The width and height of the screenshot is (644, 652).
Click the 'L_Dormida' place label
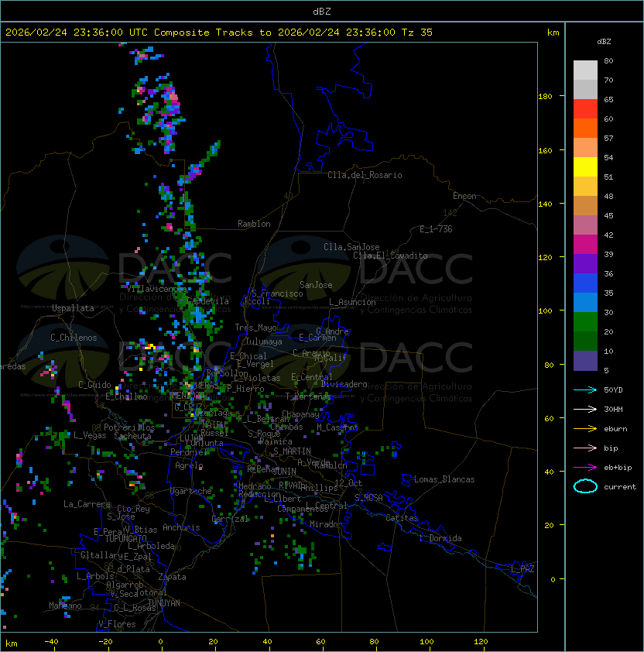click(440, 538)
